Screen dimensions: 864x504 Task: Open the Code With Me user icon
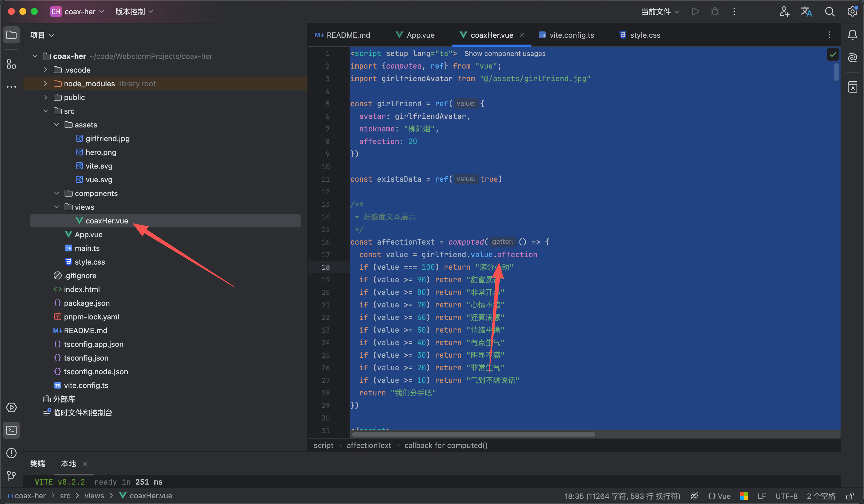click(784, 12)
